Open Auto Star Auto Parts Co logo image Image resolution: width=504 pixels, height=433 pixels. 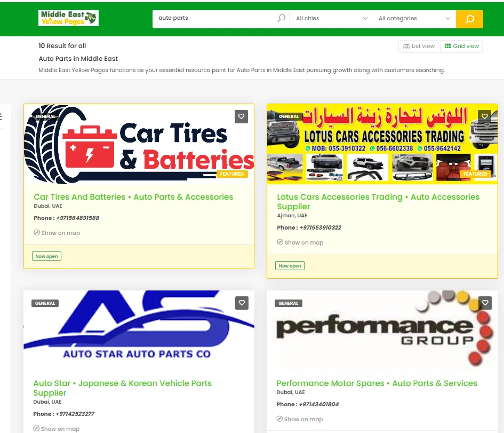[139, 330]
